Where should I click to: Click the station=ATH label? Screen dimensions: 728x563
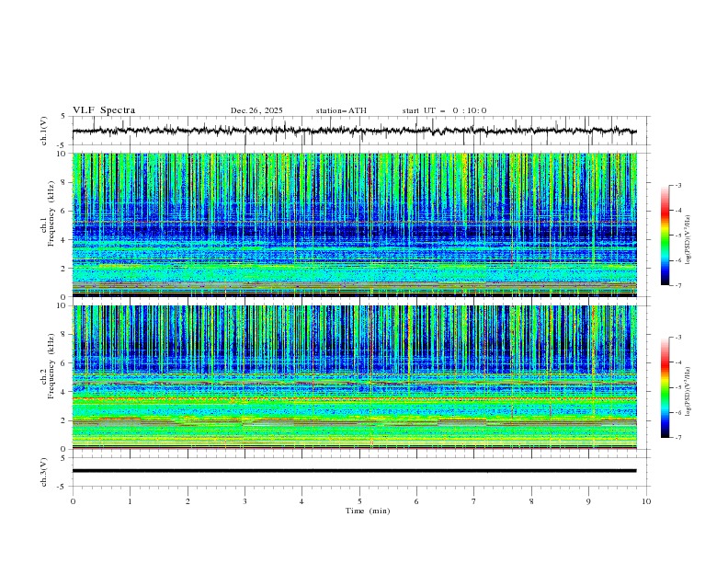click(x=341, y=110)
